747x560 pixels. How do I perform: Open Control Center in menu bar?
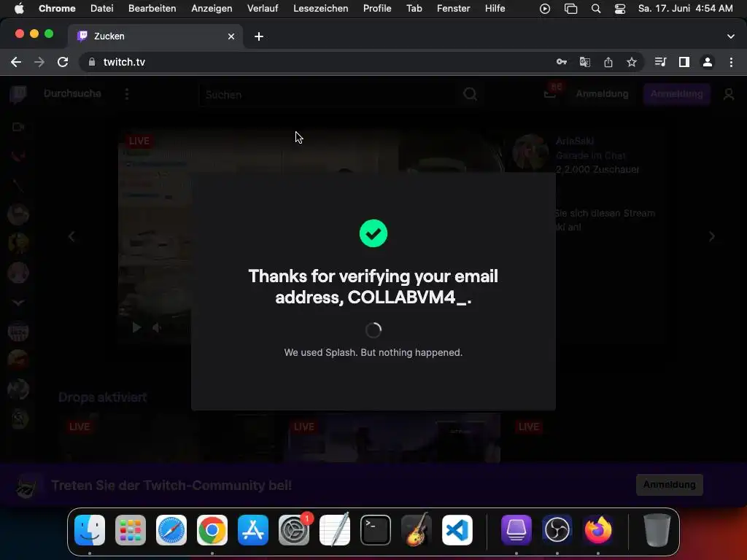(620, 9)
